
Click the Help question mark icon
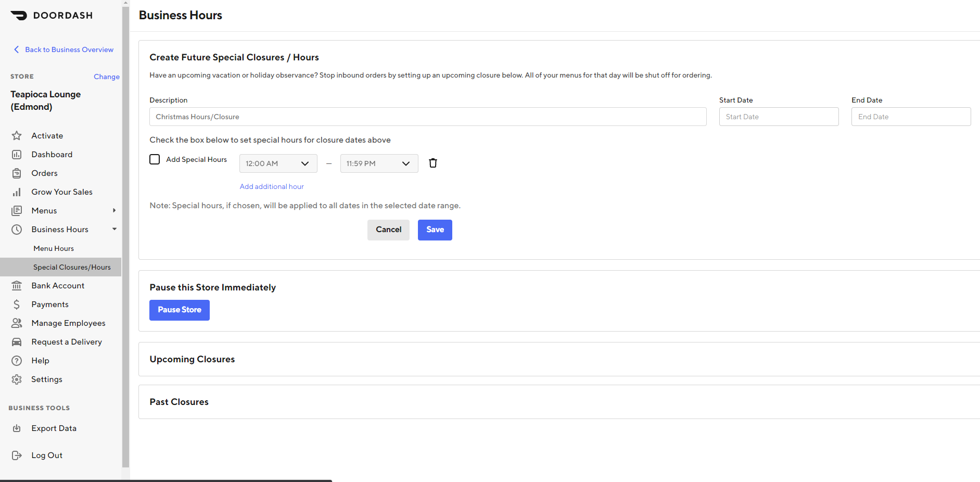click(17, 361)
